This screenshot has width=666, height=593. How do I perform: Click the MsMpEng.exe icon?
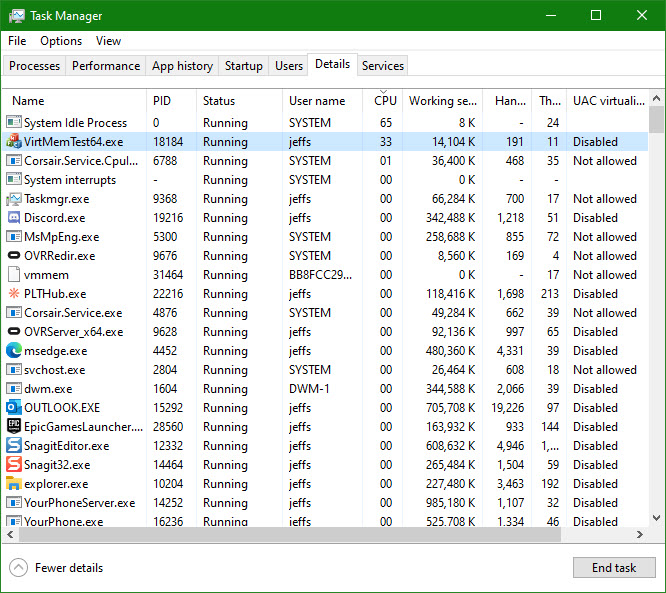(x=14, y=237)
